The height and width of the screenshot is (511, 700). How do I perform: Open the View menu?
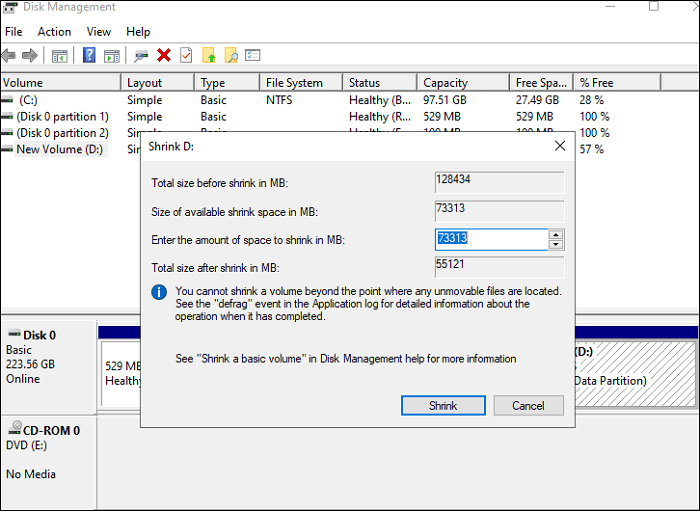tap(99, 32)
